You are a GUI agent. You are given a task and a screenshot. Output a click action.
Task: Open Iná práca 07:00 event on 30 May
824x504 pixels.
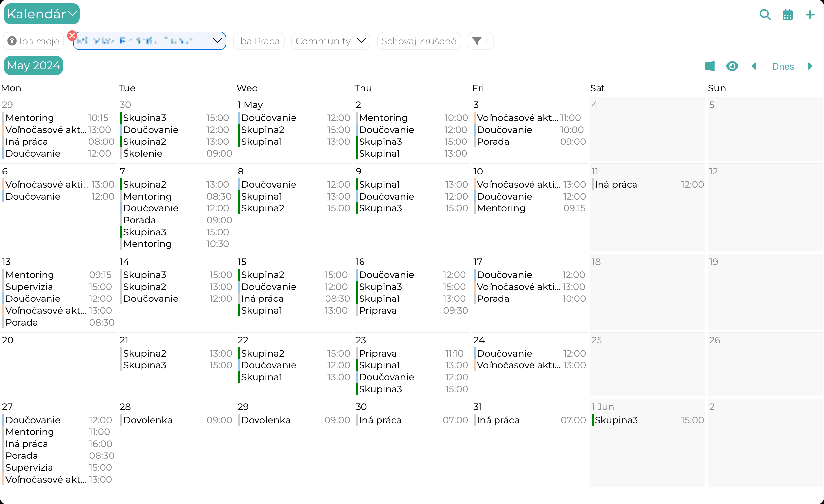pyautogui.click(x=412, y=420)
